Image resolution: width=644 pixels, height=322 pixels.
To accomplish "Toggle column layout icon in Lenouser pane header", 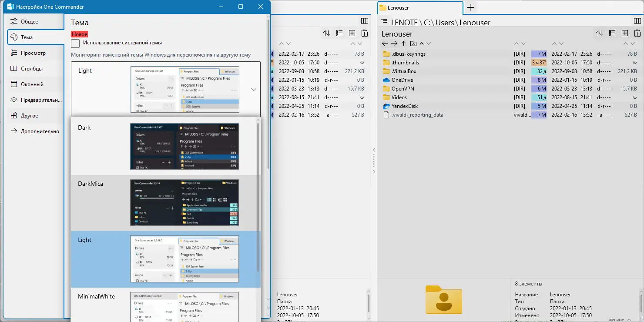I will click(637, 21).
